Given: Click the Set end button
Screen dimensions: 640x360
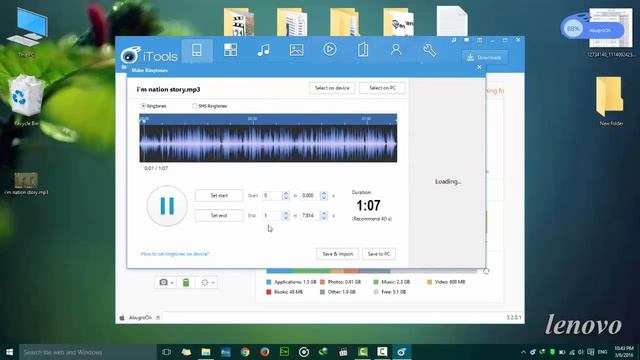Looking at the screenshot, I should (x=219, y=216).
